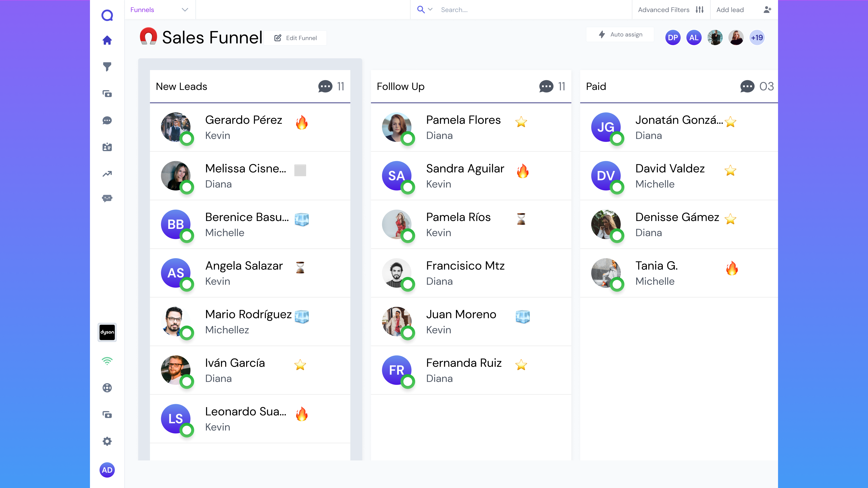The width and height of the screenshot is (868, 488).
Task: Expand the +19 team members avatars
Action: 757,37
